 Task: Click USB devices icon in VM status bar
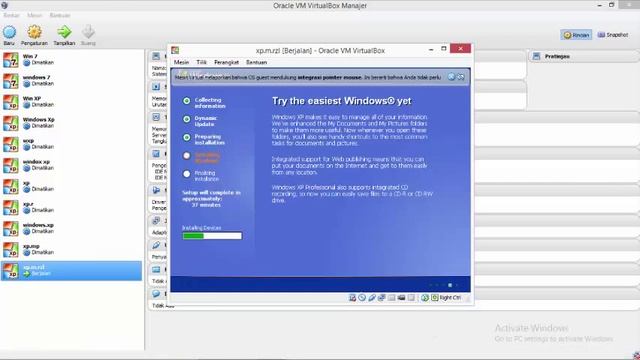[x=372, y=298]
